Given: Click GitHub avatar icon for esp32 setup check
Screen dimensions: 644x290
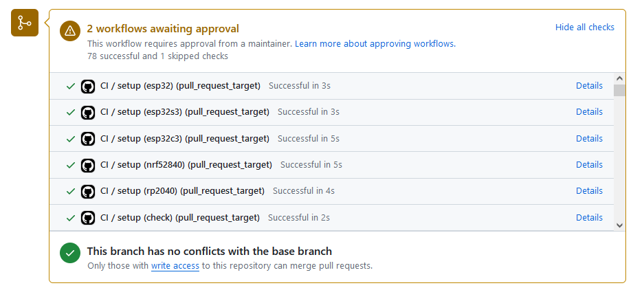Looking at the screenshot, I should coord(87,87).
